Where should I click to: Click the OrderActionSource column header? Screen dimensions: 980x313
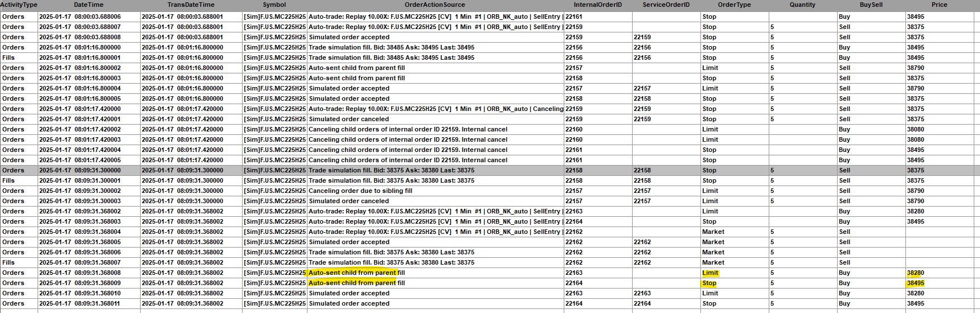click(x=435, y=5)
